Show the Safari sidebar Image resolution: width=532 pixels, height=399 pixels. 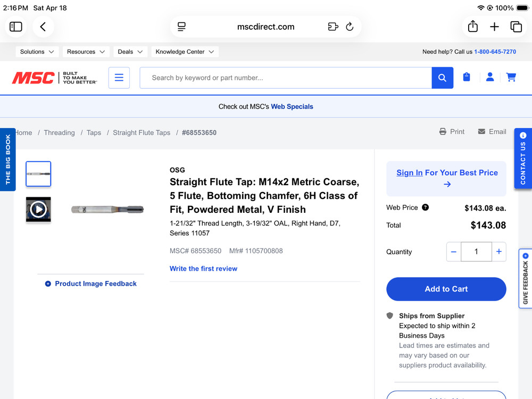(x=16, y=27)
